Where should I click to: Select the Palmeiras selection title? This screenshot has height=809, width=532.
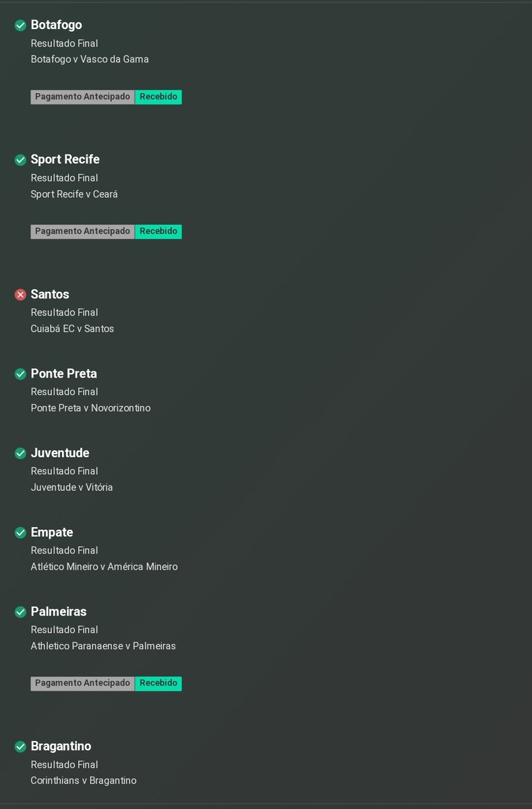(x=59, y=611)
